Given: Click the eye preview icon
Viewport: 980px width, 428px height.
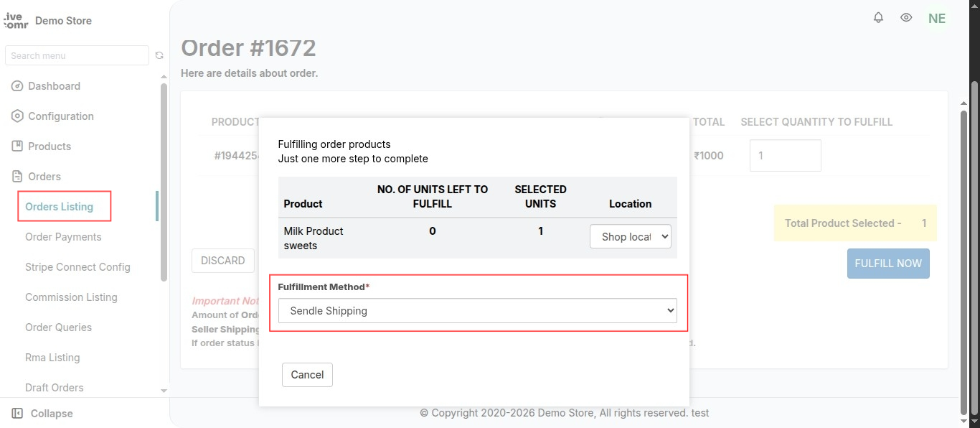Looking at the screenshot, I should pyautogui.click(x=906, y=18).
